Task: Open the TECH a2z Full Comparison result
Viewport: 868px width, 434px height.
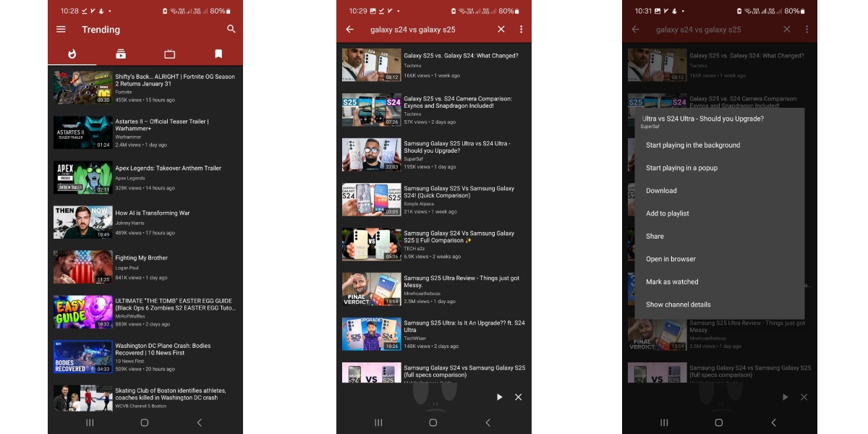Action: [434, 244]
